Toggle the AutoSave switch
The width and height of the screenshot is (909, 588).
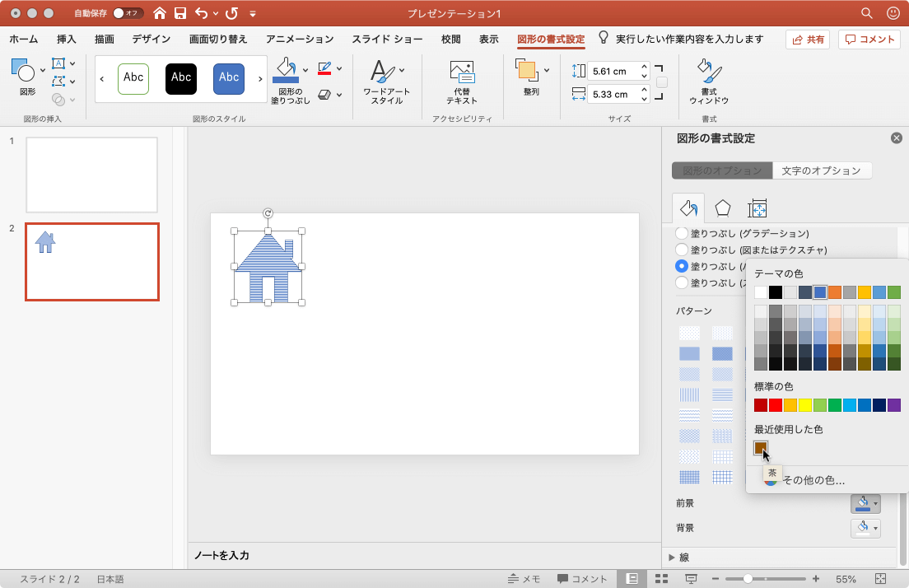pyautogui.click(x=128, y=13)
